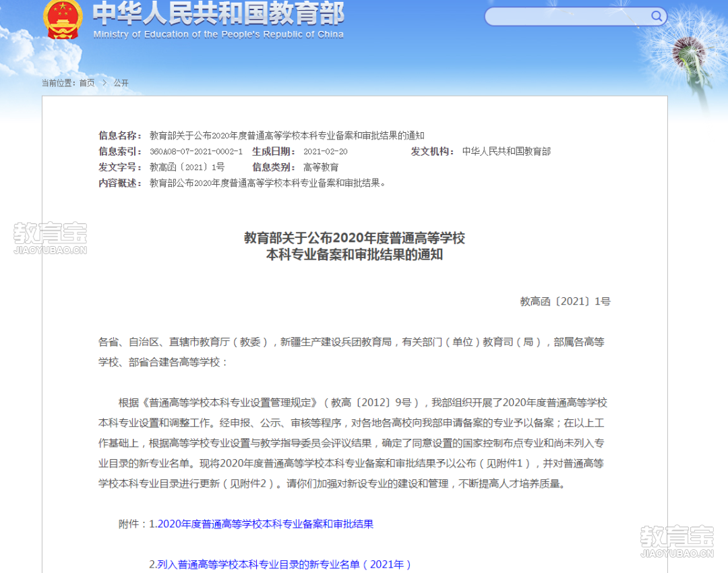Click the salutation line starting 各省、自治区

click(x=351, y=342)
